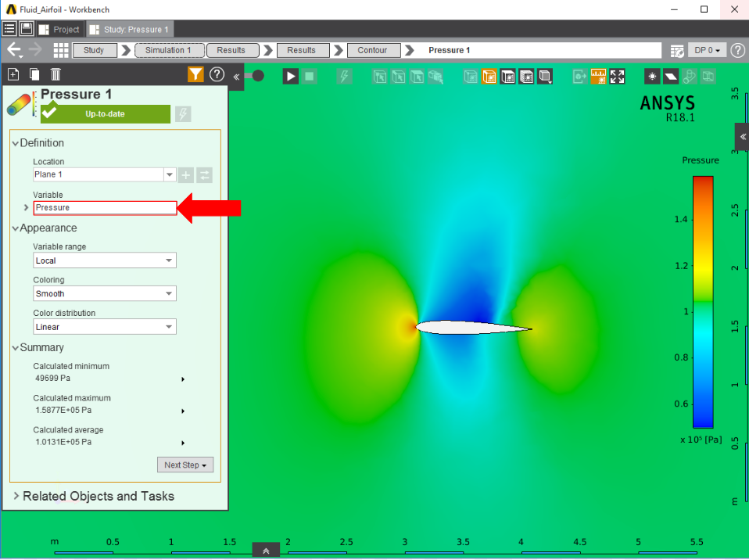
Task: Expand the bottom panel up-chevron handle
Action: point(266,551)
